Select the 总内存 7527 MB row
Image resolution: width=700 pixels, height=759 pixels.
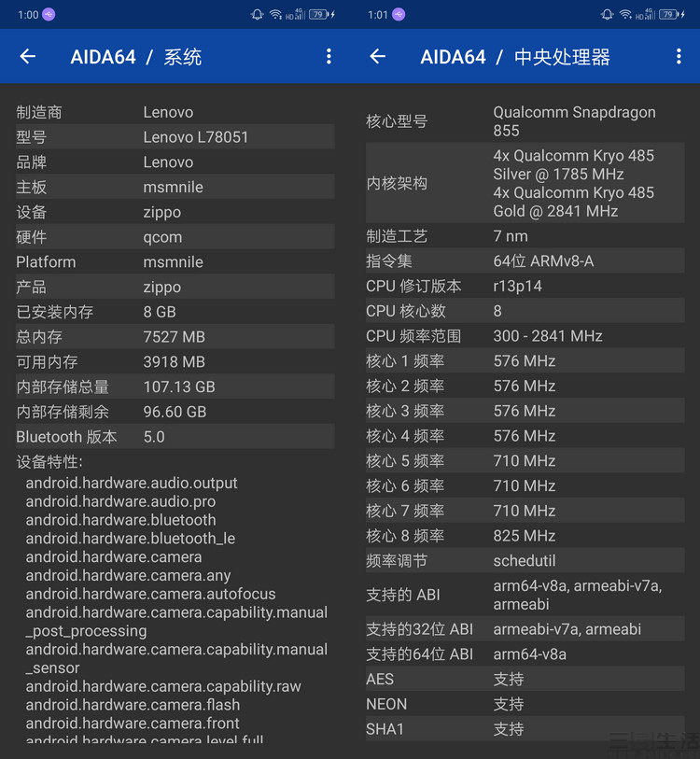pos(175,337)
